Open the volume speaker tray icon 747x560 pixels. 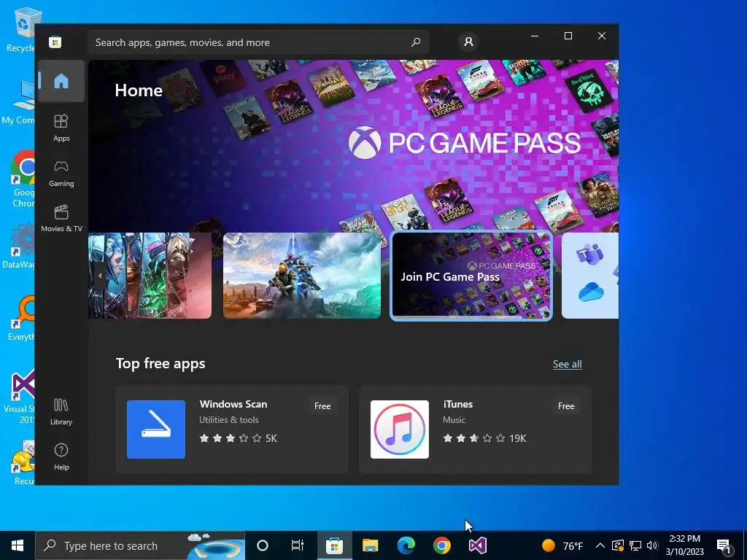click(x=652, y=545)
